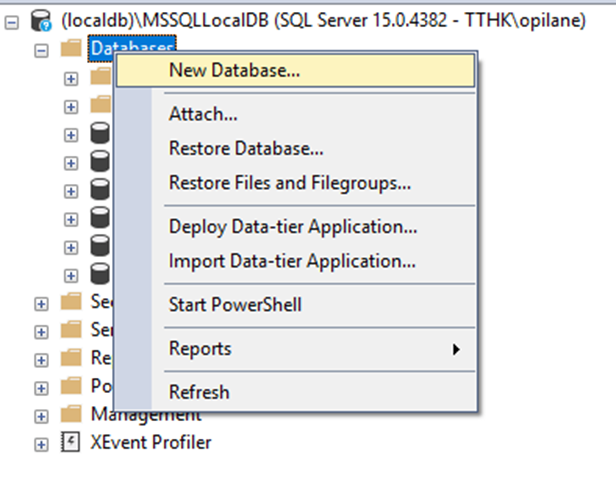Collapse the LocalDB server node
Viewport: 616px width, 480px height.
pyautogui.click(x=13, y=19)
